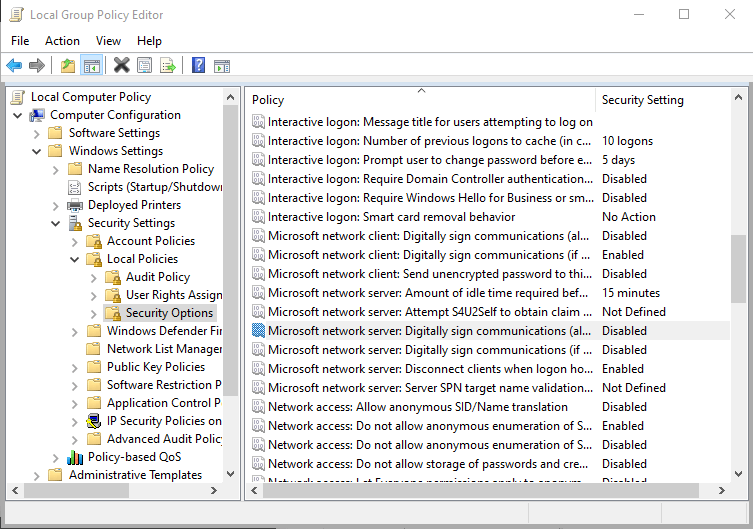Open Properties toolbar icon

[145, 66]
